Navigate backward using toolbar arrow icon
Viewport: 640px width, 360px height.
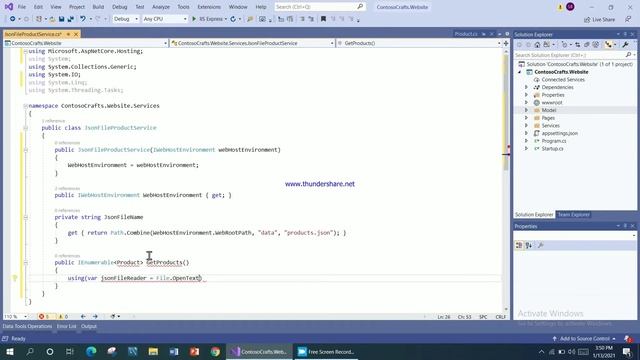point(13,19)
